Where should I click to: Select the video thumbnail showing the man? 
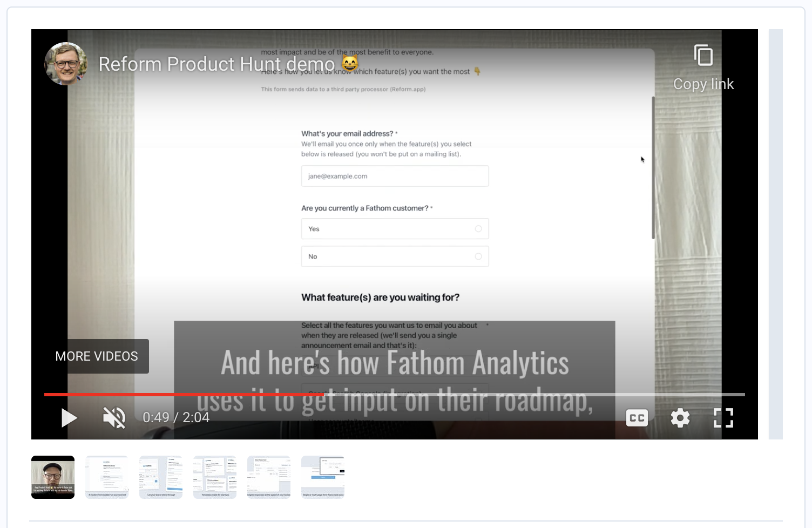(53, 477)
